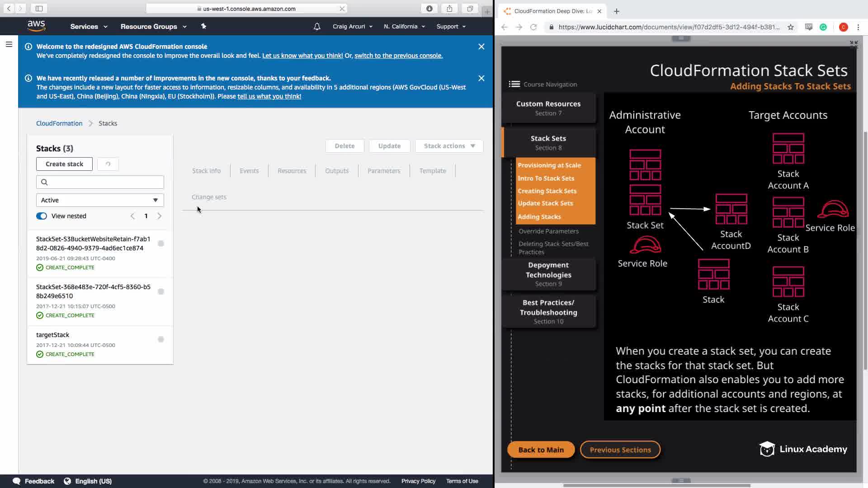
Task: Click Safari sidebar toggle icon
Action: click(x=39, y=9)
